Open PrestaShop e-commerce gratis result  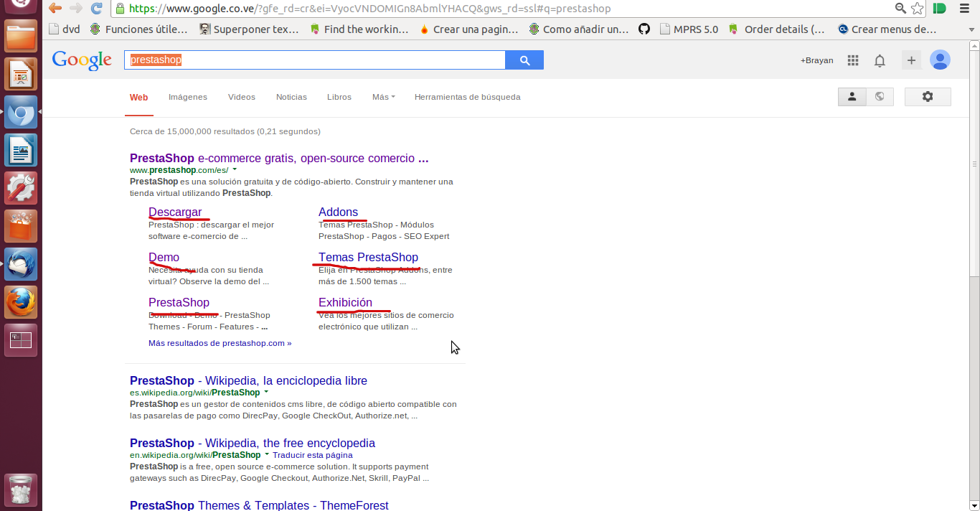[x=279, y=158]
